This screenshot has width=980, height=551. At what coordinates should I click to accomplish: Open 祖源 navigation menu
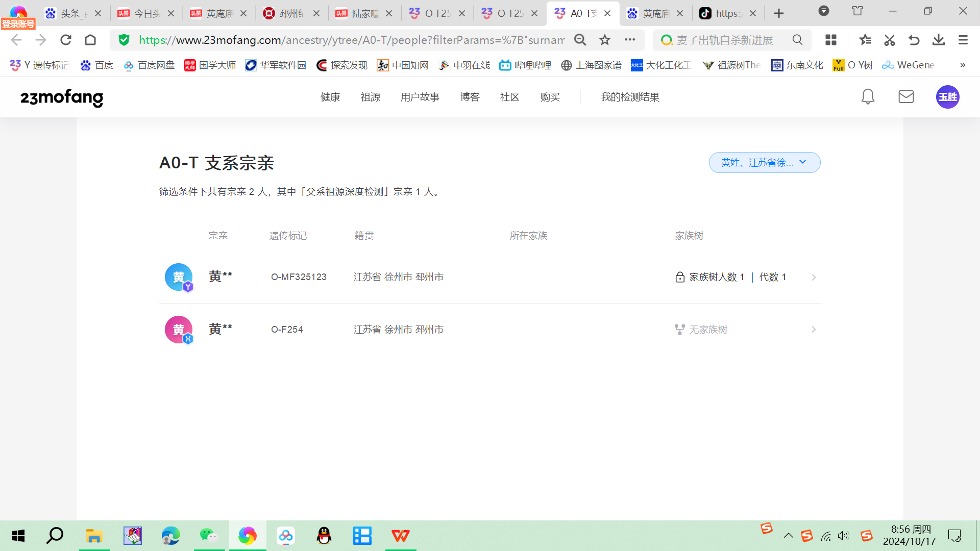point(371,97)
